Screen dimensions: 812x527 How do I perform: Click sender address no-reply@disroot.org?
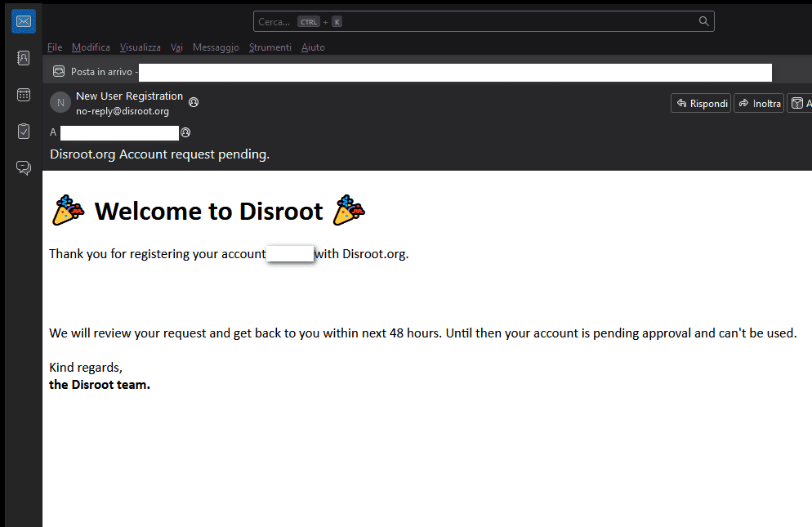123,111
